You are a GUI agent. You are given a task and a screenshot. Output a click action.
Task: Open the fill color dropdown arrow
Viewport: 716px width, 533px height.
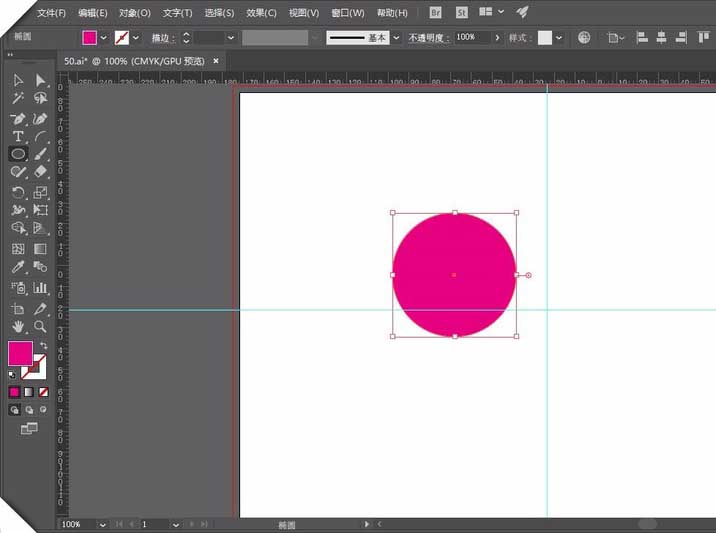click(104, 37)
